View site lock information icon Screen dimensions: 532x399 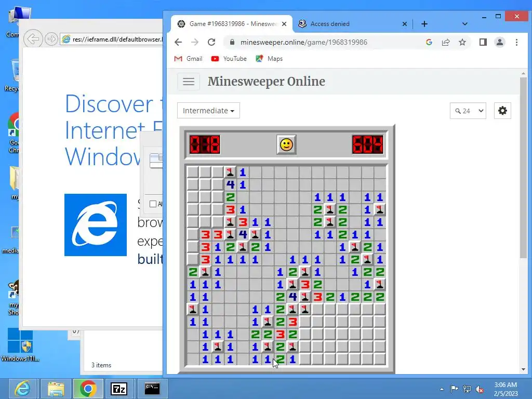pos(232,42)
